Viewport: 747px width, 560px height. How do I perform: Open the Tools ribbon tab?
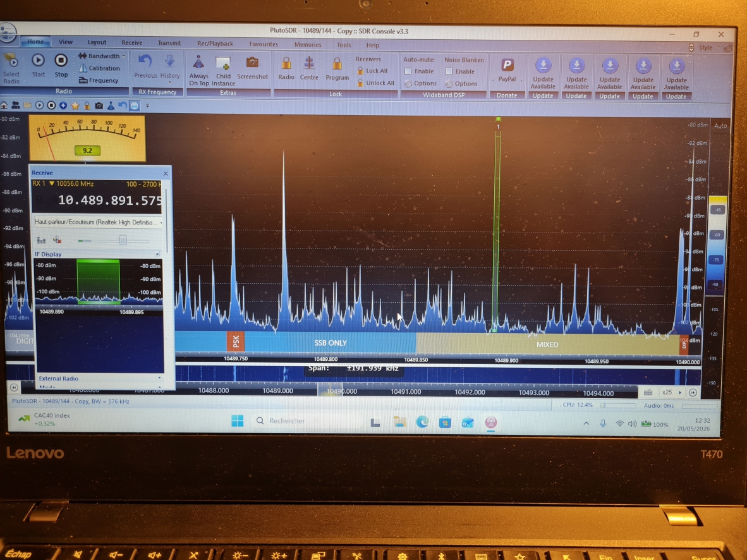click(344, 45)
